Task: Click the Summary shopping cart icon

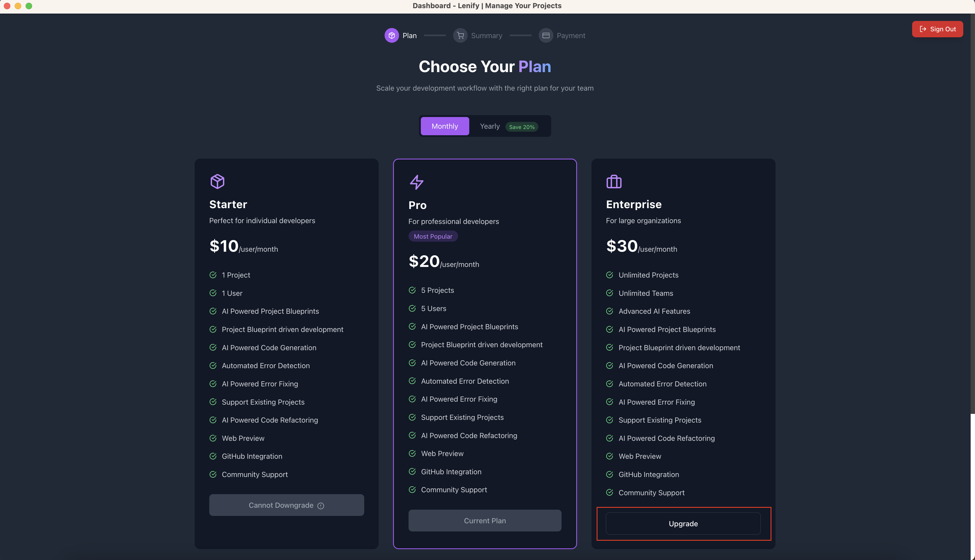Action: [x=460, y=35]
